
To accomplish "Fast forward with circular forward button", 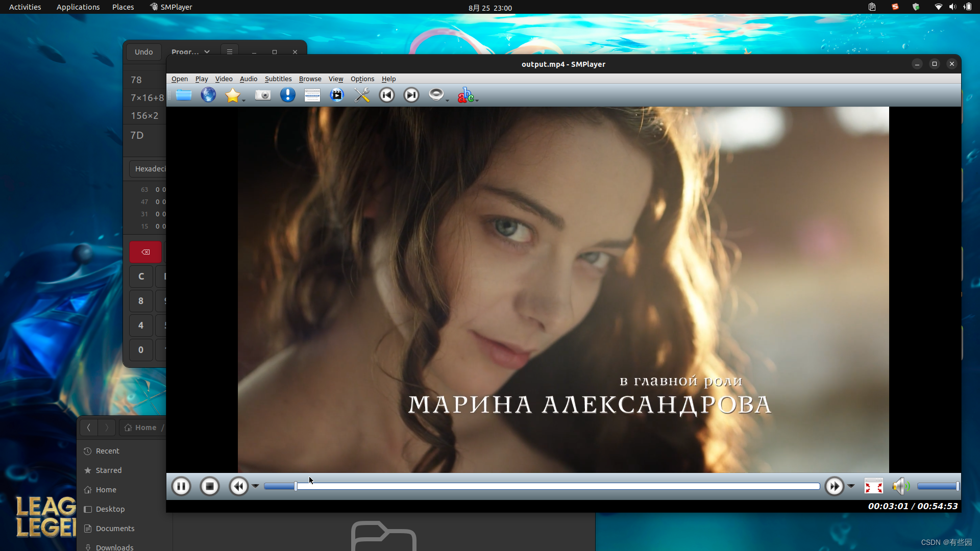I will pyautogui.click(x=835, y=486).
